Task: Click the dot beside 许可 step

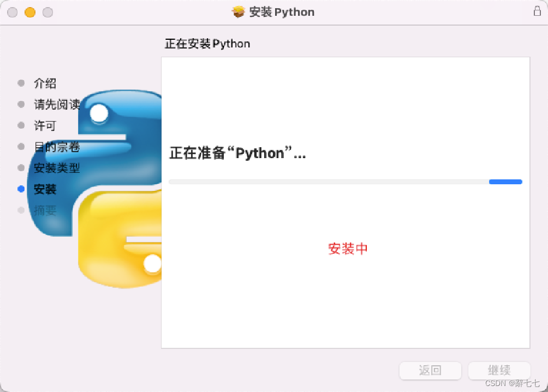Action: [x=20, y=125]
